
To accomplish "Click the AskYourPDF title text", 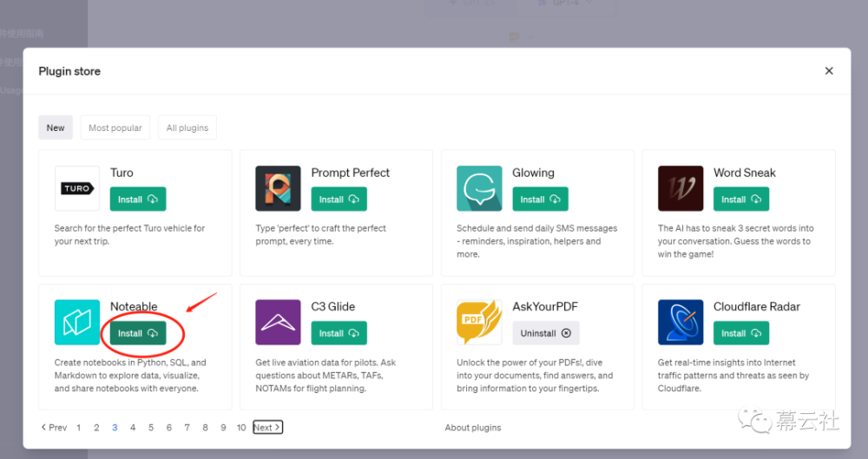I will pyautogui.click(x=545, y=307).
